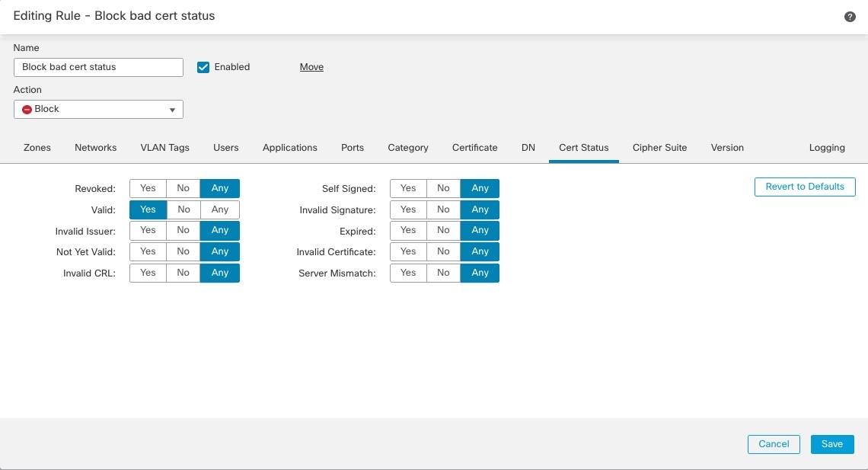Open the Ports tab
Screen dimensions: 868x470
[353, 148]
